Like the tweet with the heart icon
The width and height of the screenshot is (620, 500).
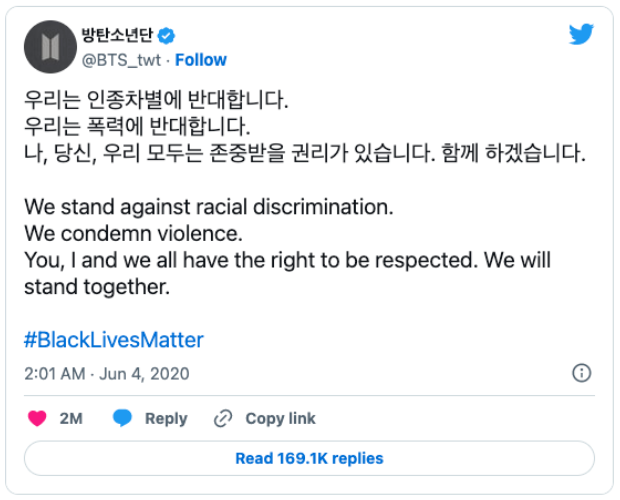37,419
